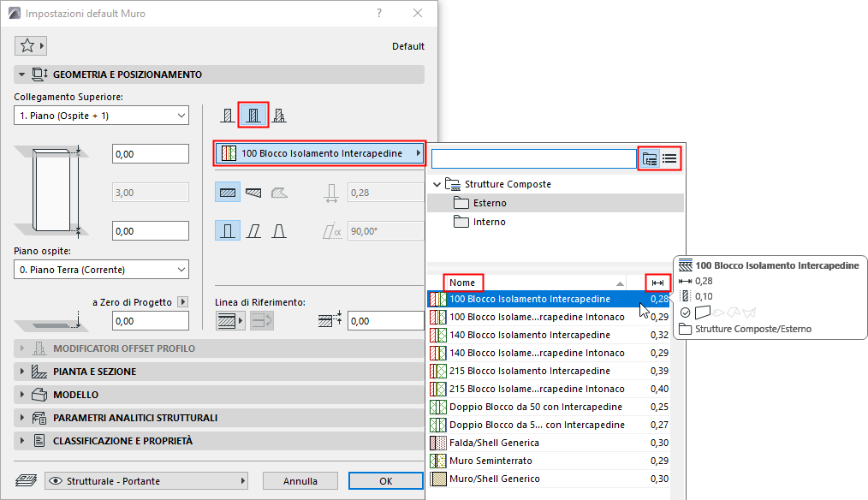Open the layer selector Strutturale - Portante
The height and width of the screenshot is (500, 868).
click(x=146, y=480)
